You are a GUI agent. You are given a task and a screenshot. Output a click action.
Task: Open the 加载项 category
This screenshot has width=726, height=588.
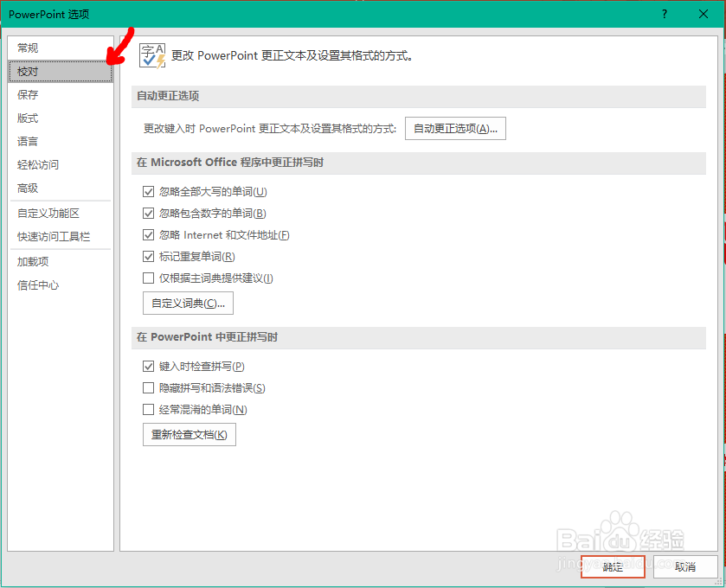coord(61,262)
